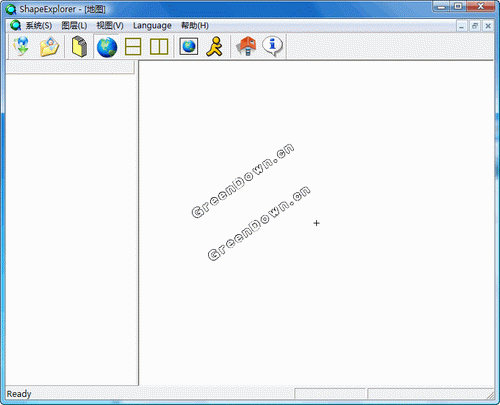Viewport: 500px width, 405px height.
Task: Select the yellow document stack icon
Action: 79,46
